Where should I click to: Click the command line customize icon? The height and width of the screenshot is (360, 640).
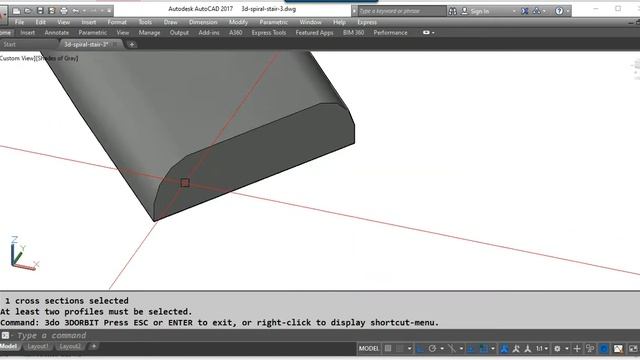(5, 336)
